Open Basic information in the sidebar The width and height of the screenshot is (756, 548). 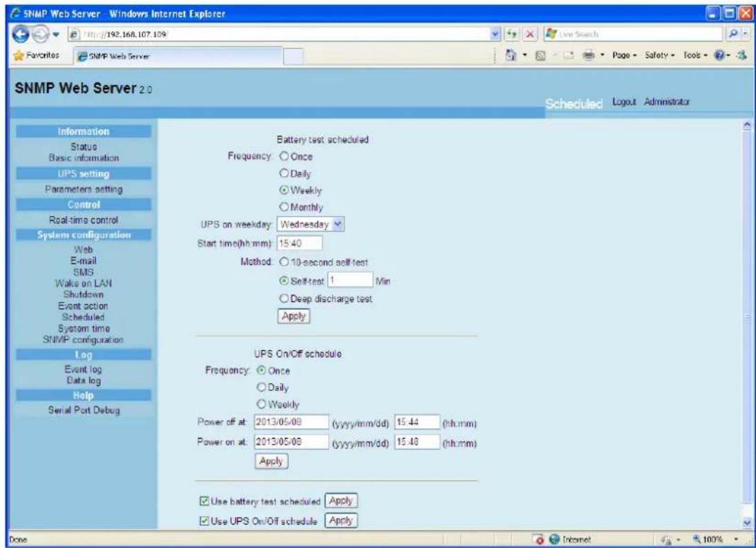84,158
